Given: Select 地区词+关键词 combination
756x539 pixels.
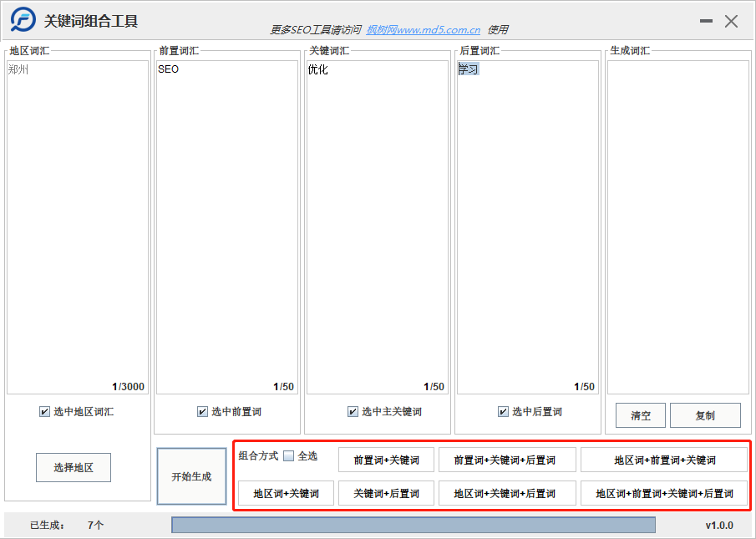Looking at the screenshot, I should tap(286, 493).
